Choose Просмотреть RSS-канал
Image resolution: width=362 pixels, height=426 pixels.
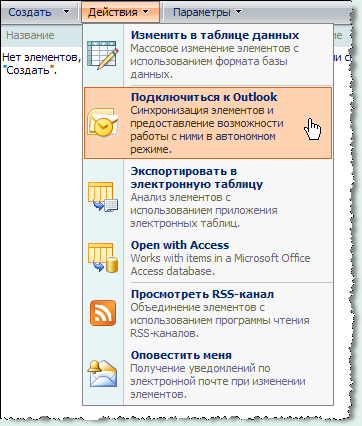pos(208,313)
